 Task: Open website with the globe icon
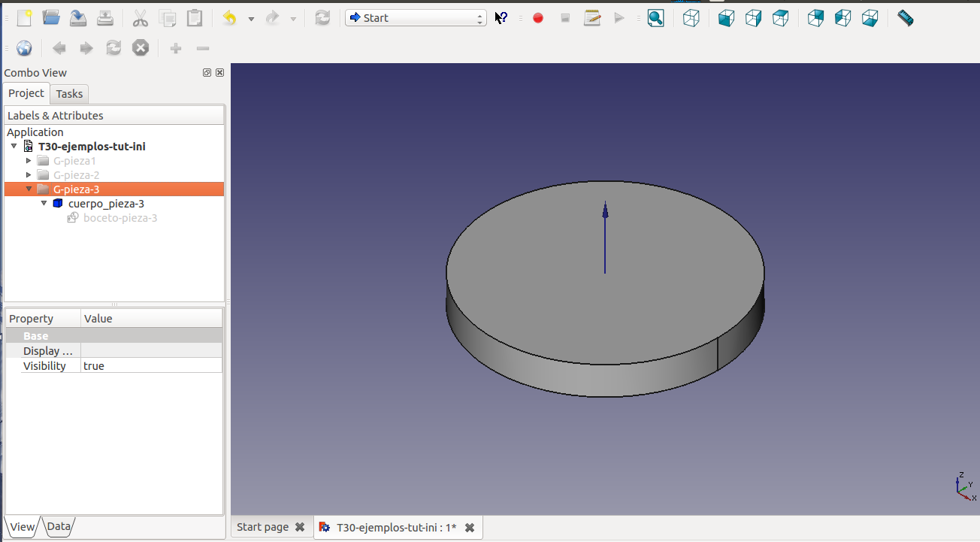tap(24, 48)
